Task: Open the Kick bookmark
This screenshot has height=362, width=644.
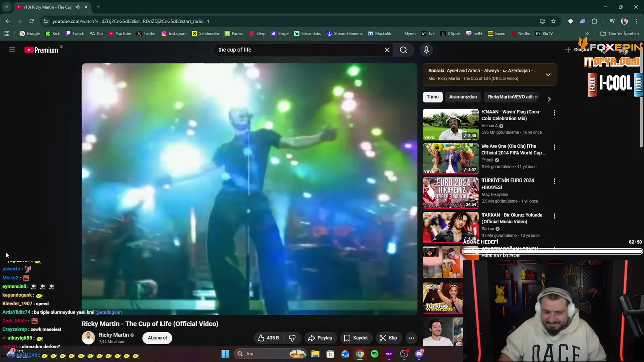Action: point(52,34)
